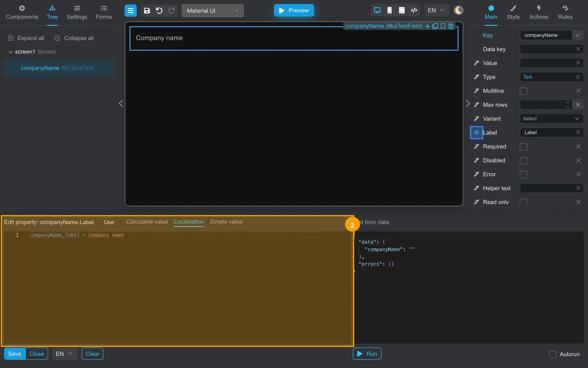Switch to tablet viewport icon

tap(402, 10)
